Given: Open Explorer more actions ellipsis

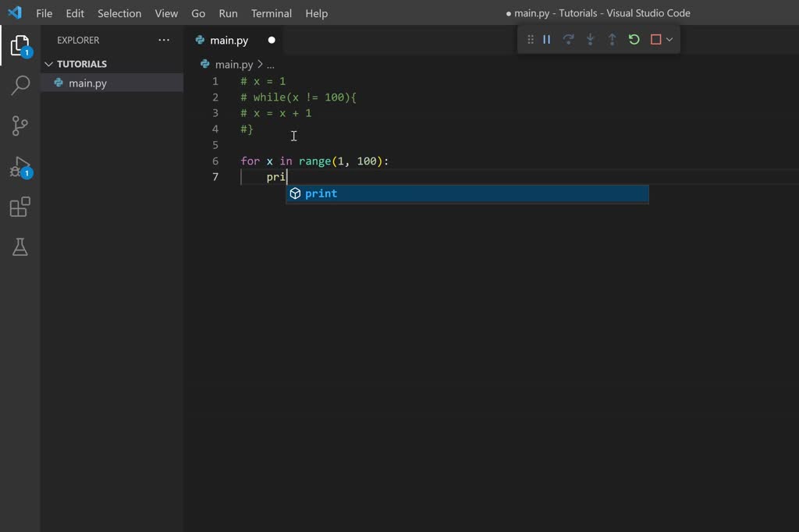Looking at the screenshot, I should click(x=164, y=40).
